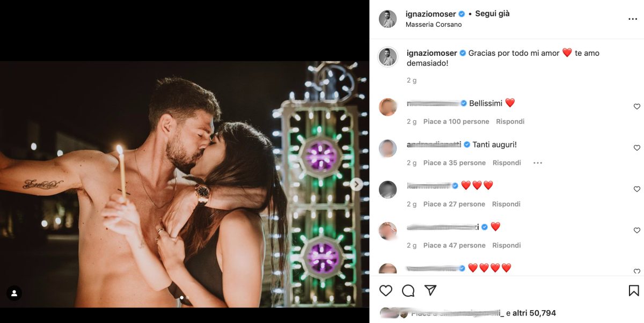This screenshot has width=644, height=323.
Task: Like the "Bellissimi" comment
Action: 637,107
